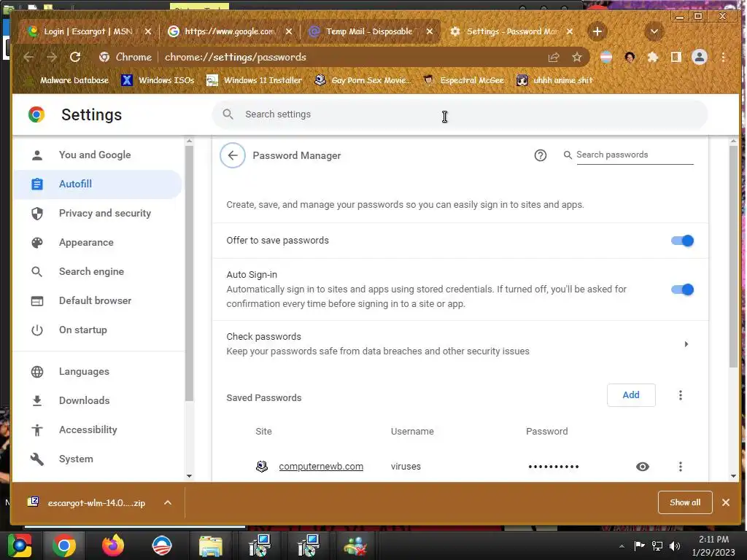This screenshot has height=560, width=747.
Task: Show password for computernewb.com with eye icon
Action: coord(642,467)
